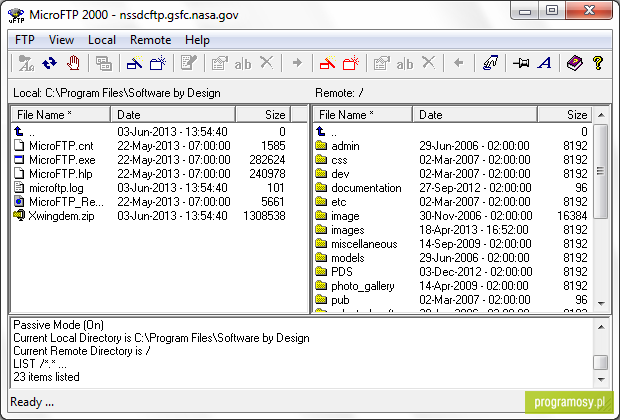Open the Help menu
The height and width of the screenshot is (420, 620).
(197, 40)
